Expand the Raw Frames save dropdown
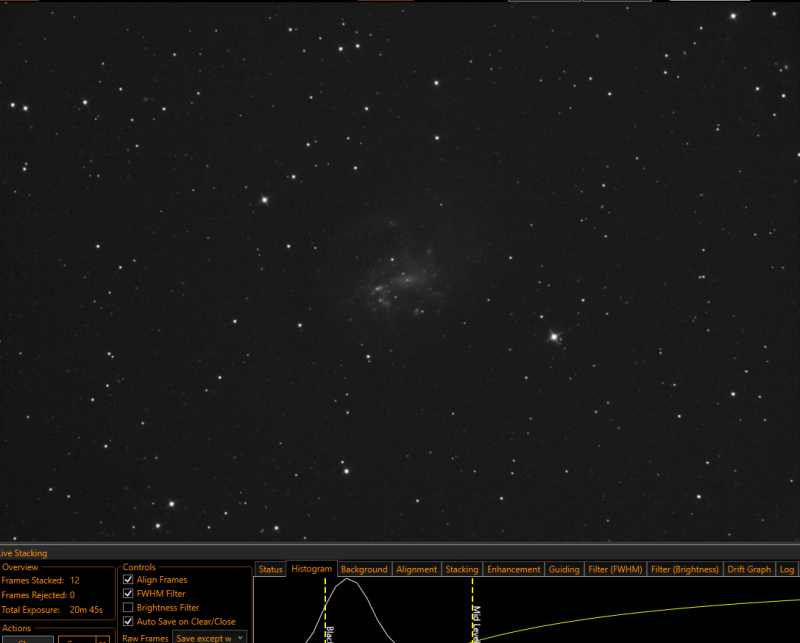This screenshot has width=800, height=643. pyautogui.click(x=209, y=637)
